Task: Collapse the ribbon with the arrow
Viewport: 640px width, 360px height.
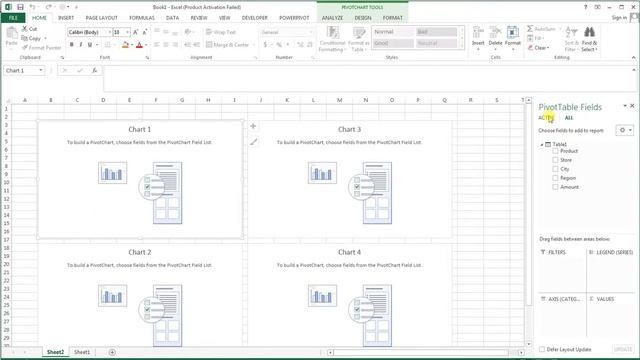Action: click(x=633, y=58)
